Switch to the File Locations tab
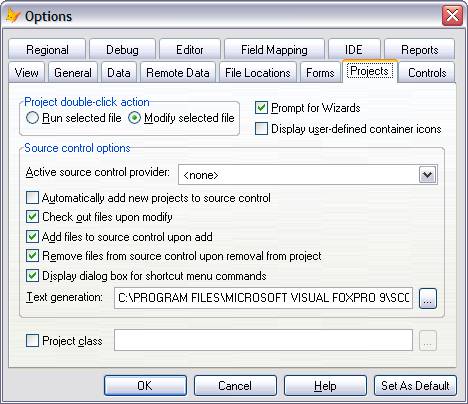The height and width of the screenshot is (404, 468). (x=258, y=72)
